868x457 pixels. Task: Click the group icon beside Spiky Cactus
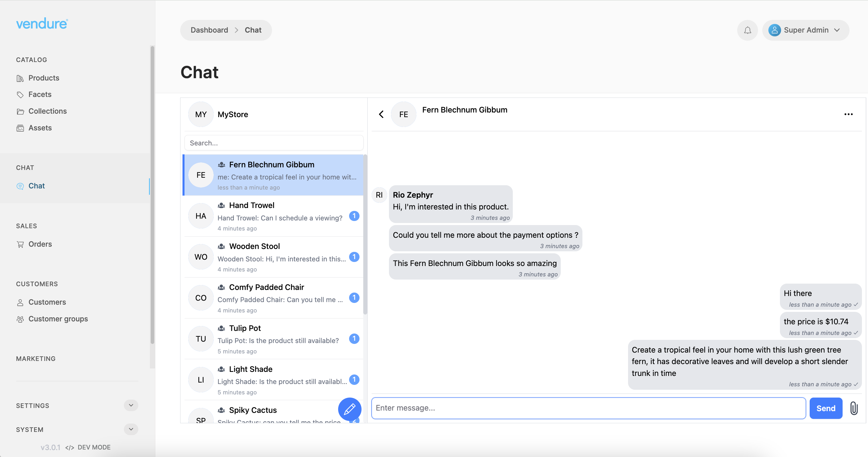pos(221,410)
